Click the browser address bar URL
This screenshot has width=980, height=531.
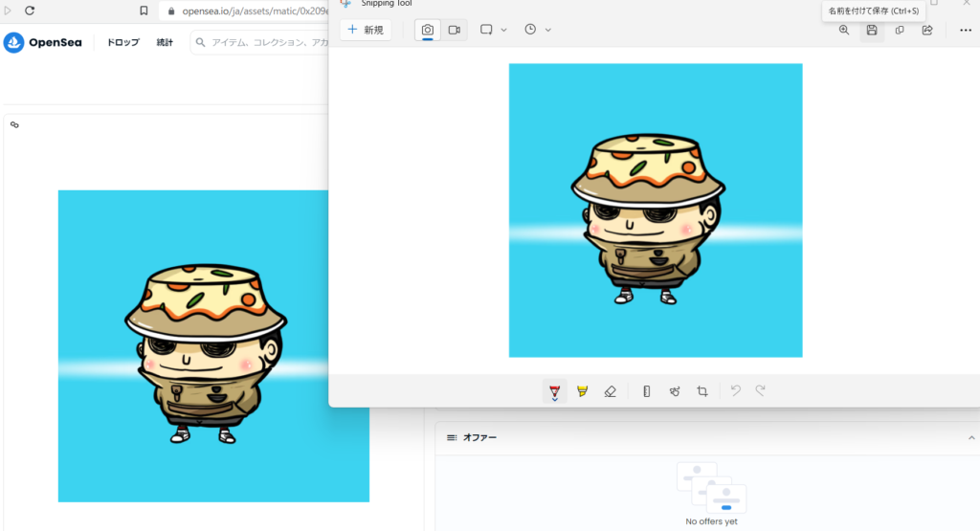(x=255, y=11)
